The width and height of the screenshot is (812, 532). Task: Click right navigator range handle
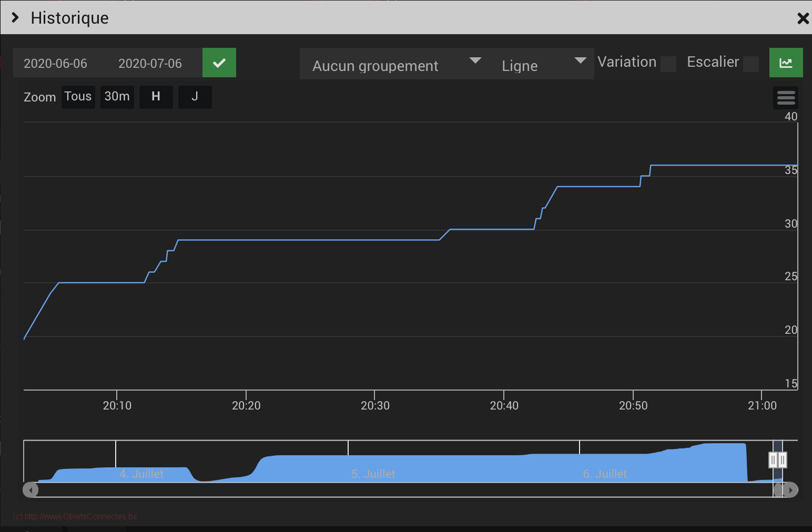point(783,460)
